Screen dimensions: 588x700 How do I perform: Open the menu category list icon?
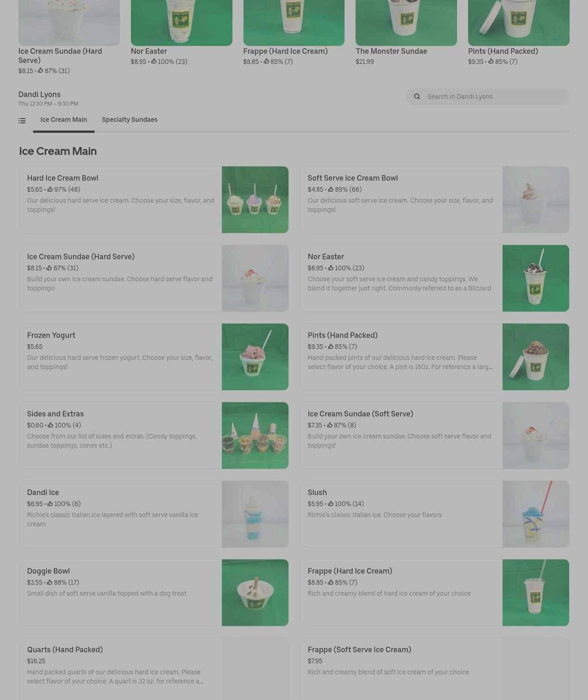(22, 121)
